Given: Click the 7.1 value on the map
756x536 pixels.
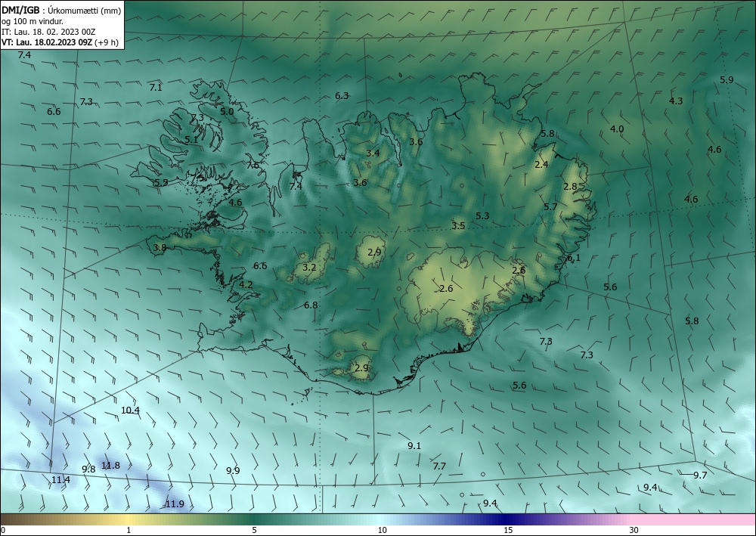Looking at the screenshot, I should [x=156, y=88].
